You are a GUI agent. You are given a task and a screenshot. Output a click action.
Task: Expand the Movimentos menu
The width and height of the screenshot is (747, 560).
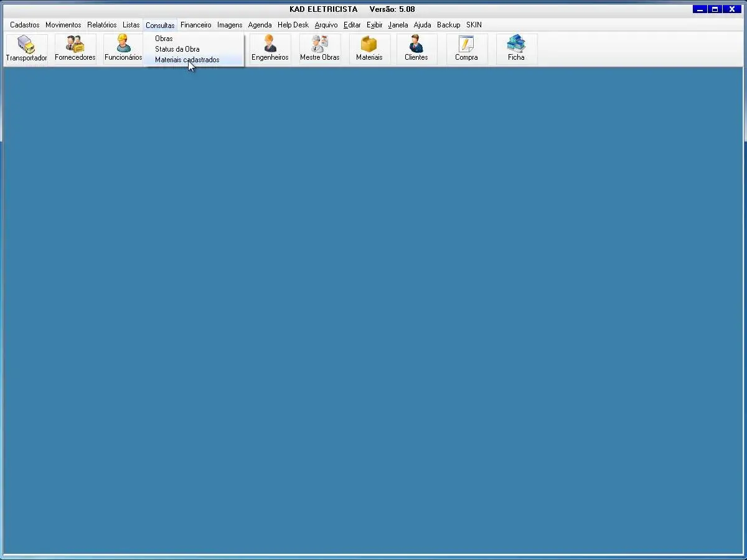pyautogui.click(x=63, y=25)
